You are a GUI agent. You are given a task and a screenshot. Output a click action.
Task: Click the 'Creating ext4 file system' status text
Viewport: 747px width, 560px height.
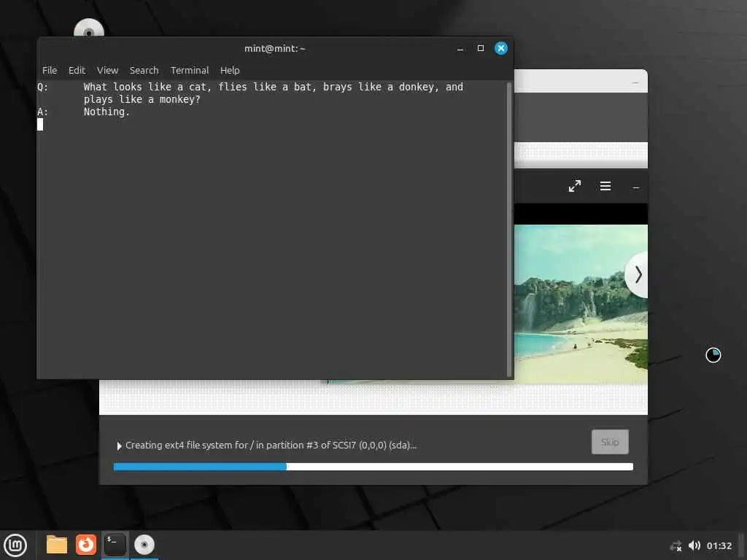tap(271, 446)
